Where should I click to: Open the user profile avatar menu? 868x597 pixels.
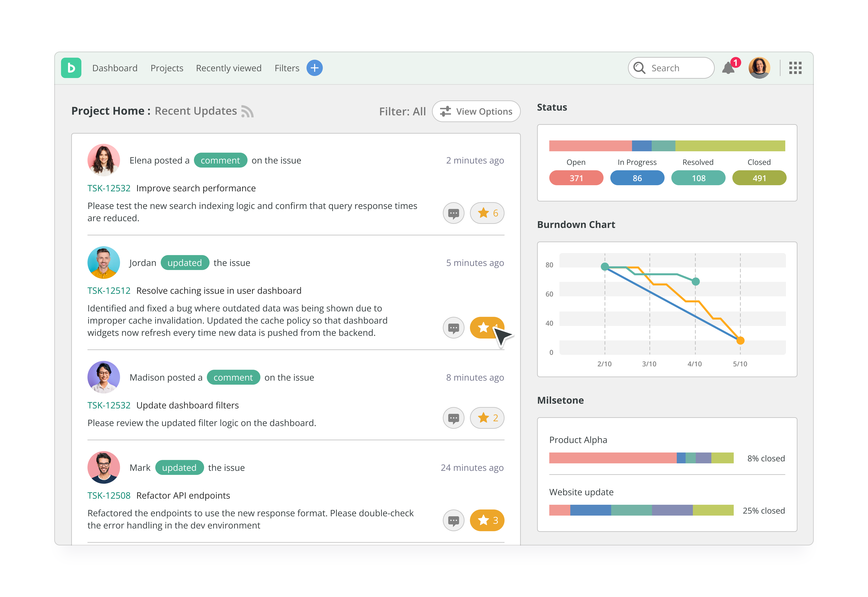759,68
